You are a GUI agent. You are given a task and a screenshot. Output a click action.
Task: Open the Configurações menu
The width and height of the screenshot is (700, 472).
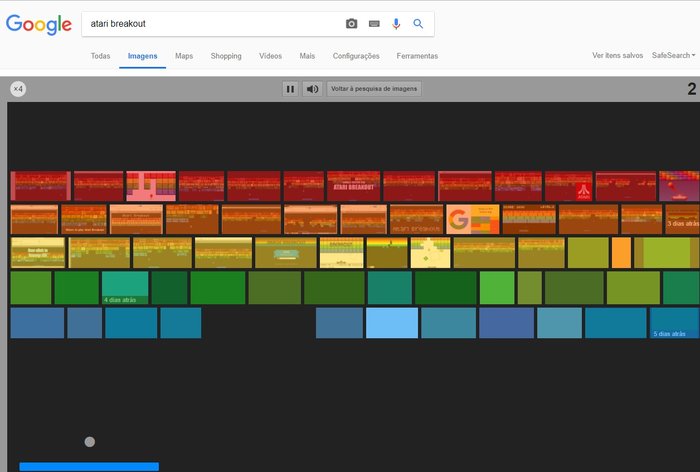(356, 56)
